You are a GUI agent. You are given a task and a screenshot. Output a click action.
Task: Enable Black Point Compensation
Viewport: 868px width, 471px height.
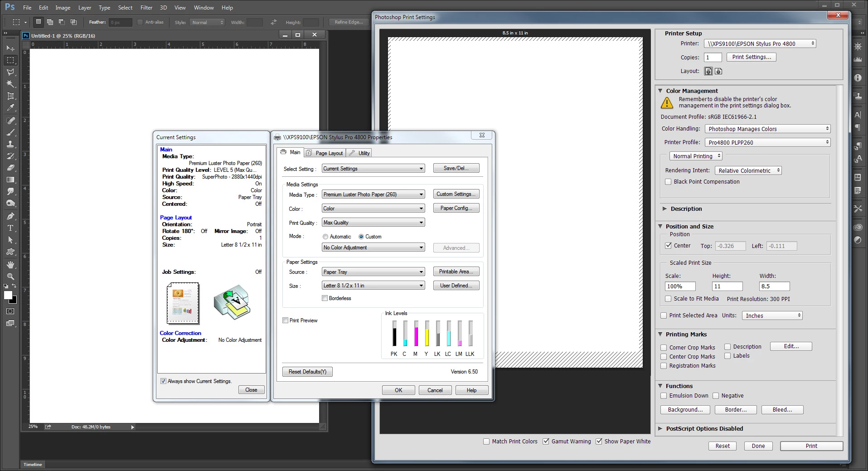(x=668, y=182)
